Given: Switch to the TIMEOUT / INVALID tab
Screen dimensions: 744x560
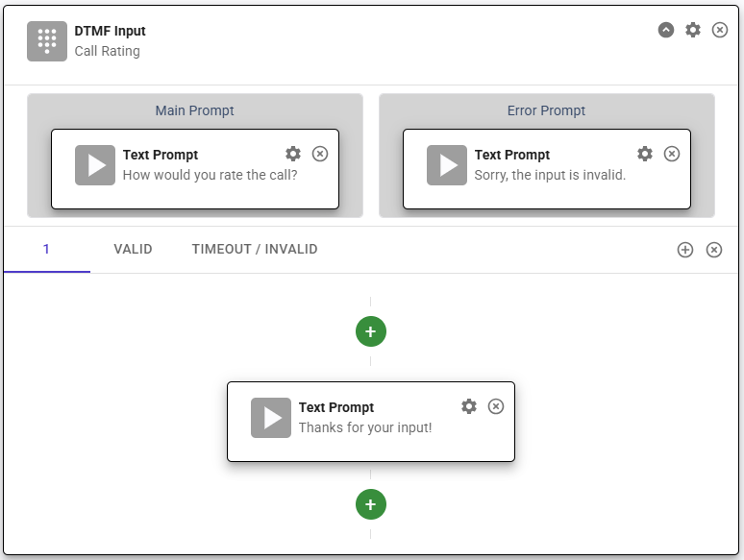Looking at the screenshot, I should 255,249.
